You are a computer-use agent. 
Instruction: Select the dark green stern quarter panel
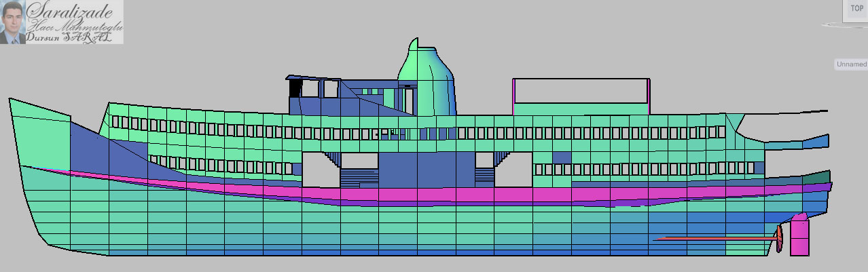click(816, 178)
